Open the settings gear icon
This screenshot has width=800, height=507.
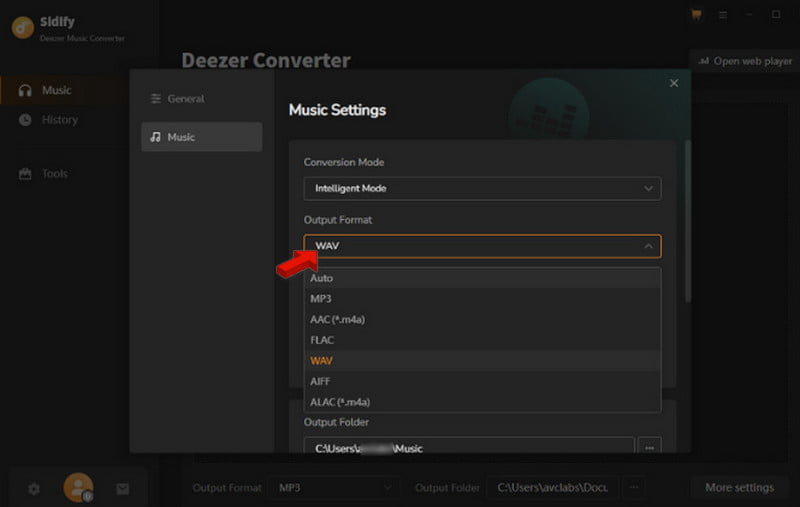(x=34, y=489)
